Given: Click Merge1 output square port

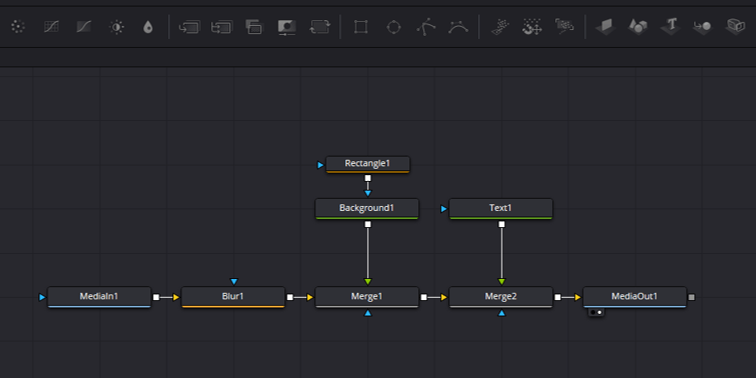Looking at the screenshot, I should pos(424,297).
